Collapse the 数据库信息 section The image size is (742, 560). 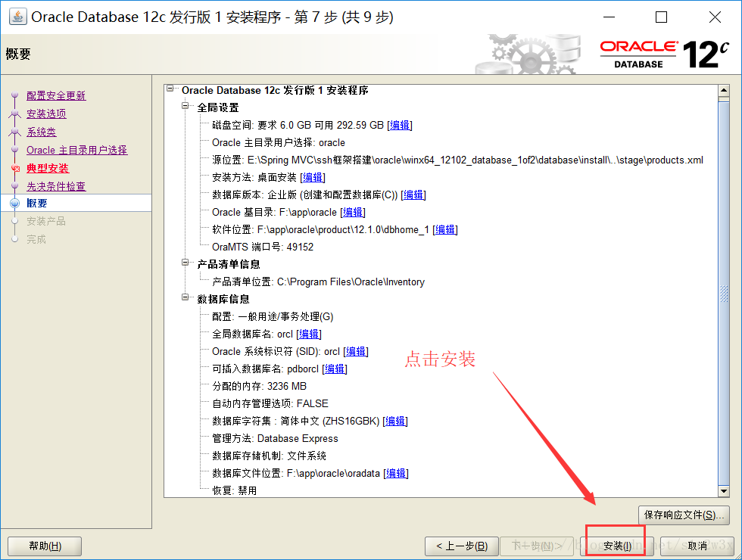coord(185,297)
